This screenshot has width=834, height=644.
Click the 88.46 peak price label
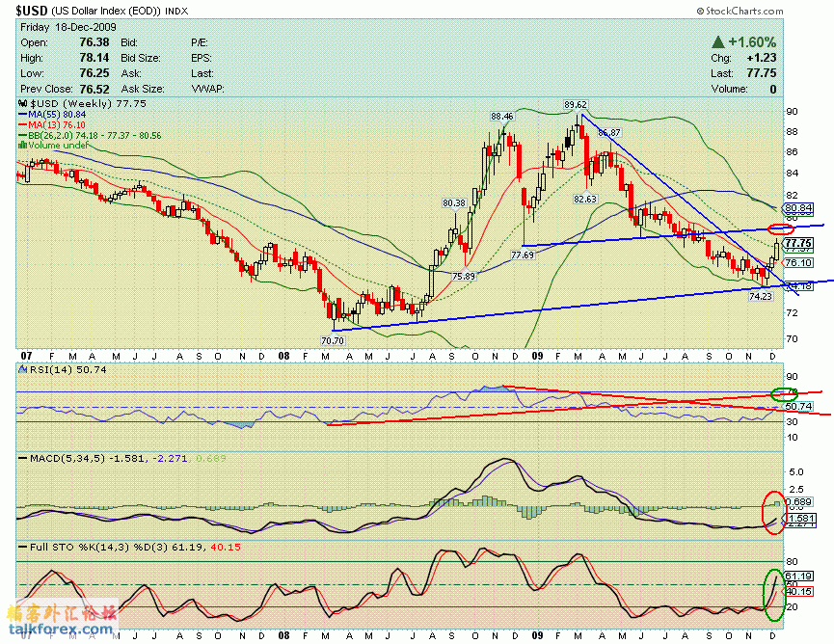[502, 116]
